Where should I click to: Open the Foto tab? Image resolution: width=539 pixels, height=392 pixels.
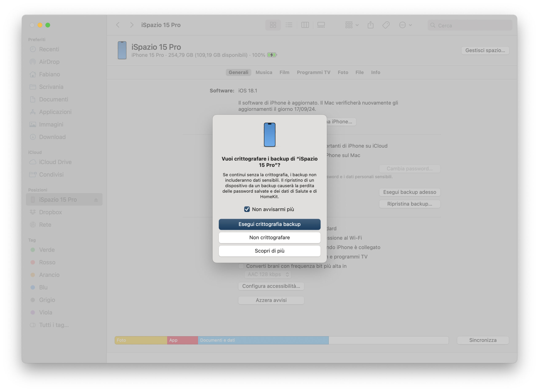pyautogui.click(x=343, y=72)
